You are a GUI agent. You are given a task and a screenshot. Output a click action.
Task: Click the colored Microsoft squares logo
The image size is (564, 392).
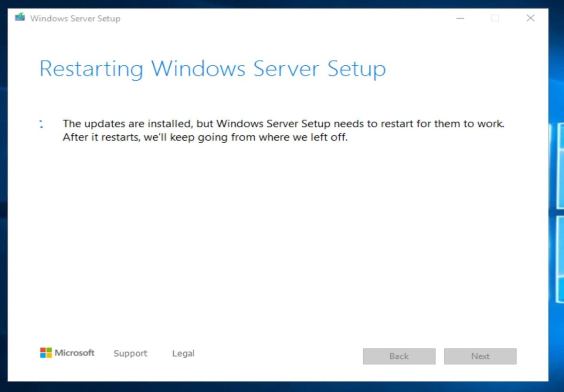(46, 353)
